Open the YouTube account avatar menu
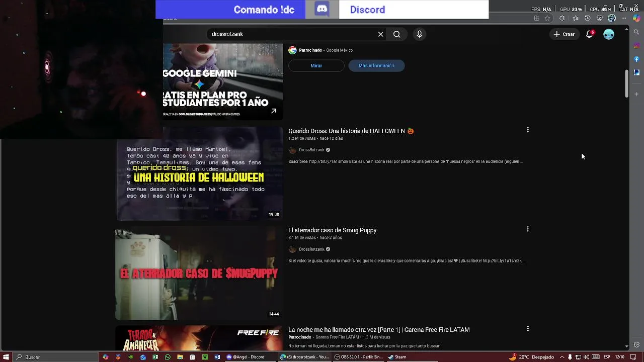The image size is (644, 362). [609, 34]
